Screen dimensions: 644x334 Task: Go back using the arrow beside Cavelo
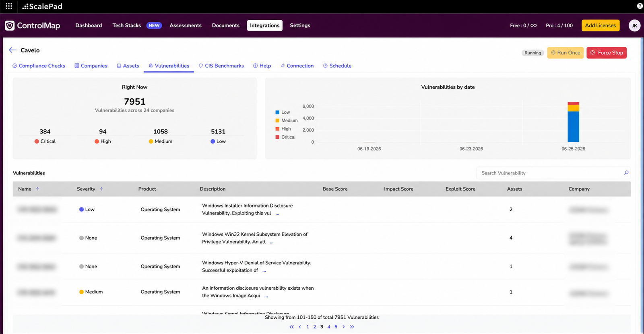pos(12,50)
